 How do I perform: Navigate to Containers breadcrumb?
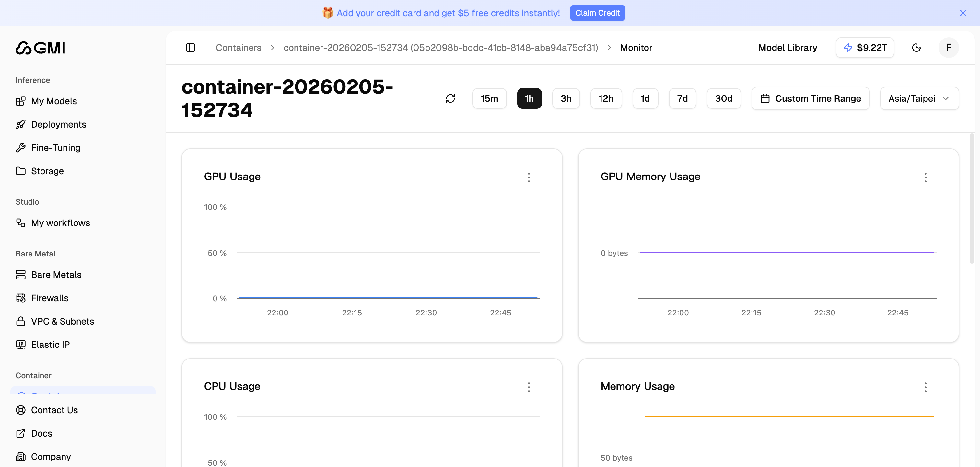(x=239, y=48)
